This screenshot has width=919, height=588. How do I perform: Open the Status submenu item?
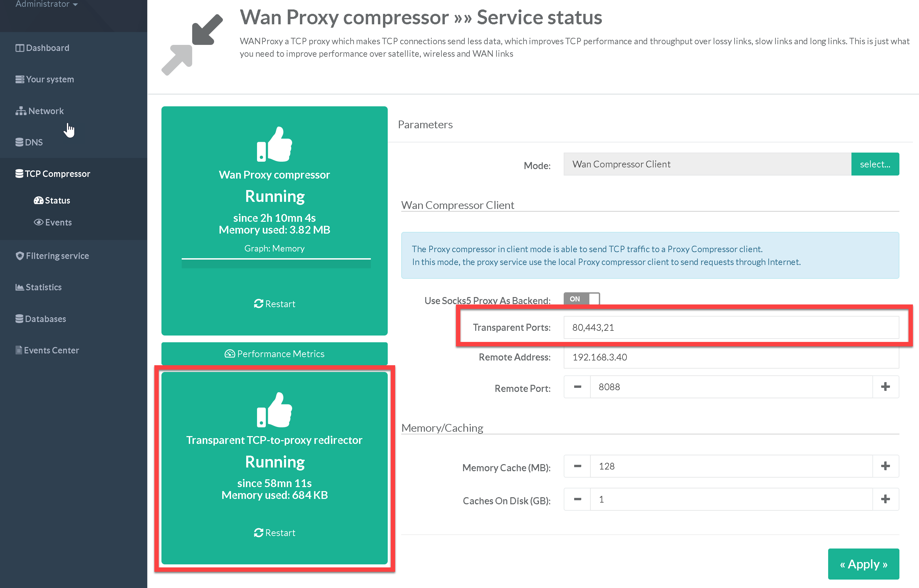[x=57, y=201]
